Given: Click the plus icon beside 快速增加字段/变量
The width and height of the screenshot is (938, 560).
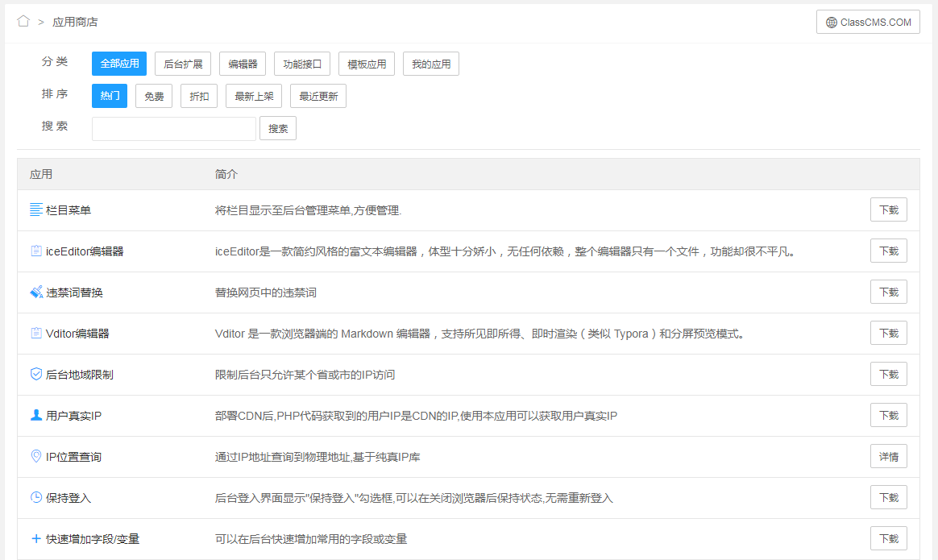Looking at the screenshot, I should click(36, 539).
